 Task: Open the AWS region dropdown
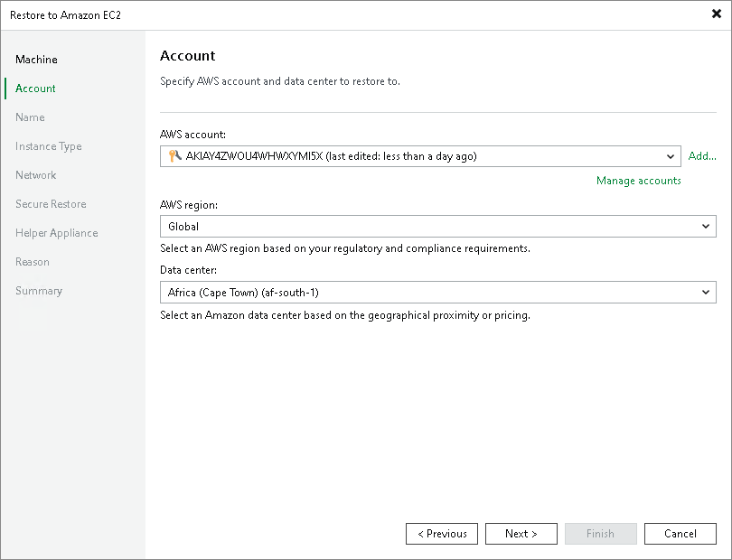[707, 226]
